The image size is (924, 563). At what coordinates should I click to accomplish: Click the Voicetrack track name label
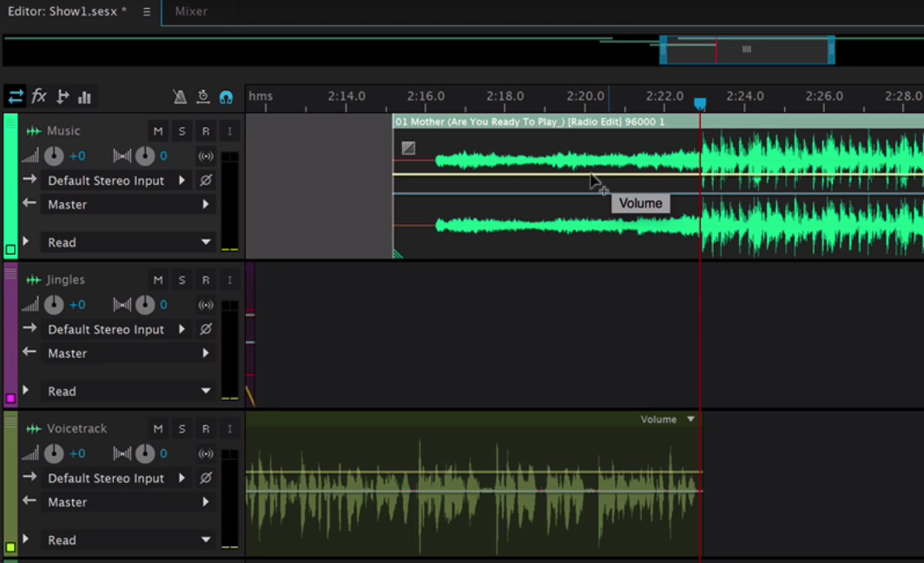pos(76,428)
